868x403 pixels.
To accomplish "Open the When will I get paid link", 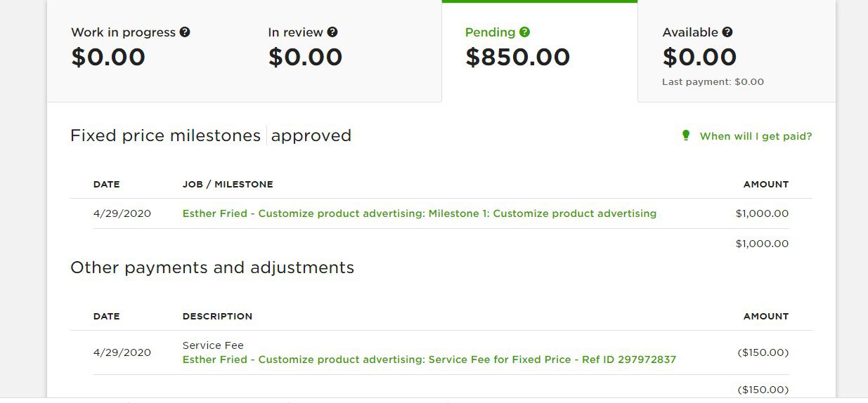I will (x=756, y=136).
